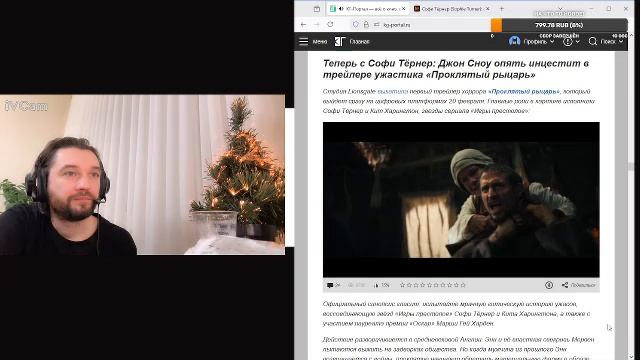Click the page vertical scrollbar thumb
Viewport: 640px width, 360px height.
click(631, 167)
